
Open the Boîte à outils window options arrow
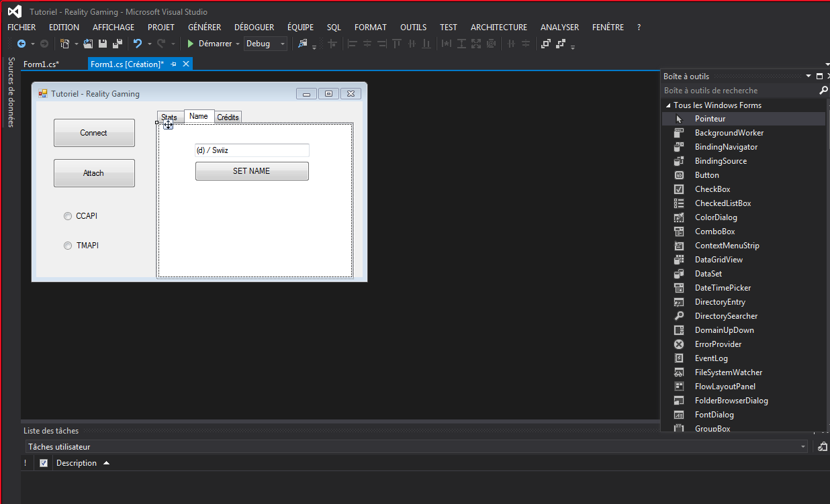click(x=809, y=77)
